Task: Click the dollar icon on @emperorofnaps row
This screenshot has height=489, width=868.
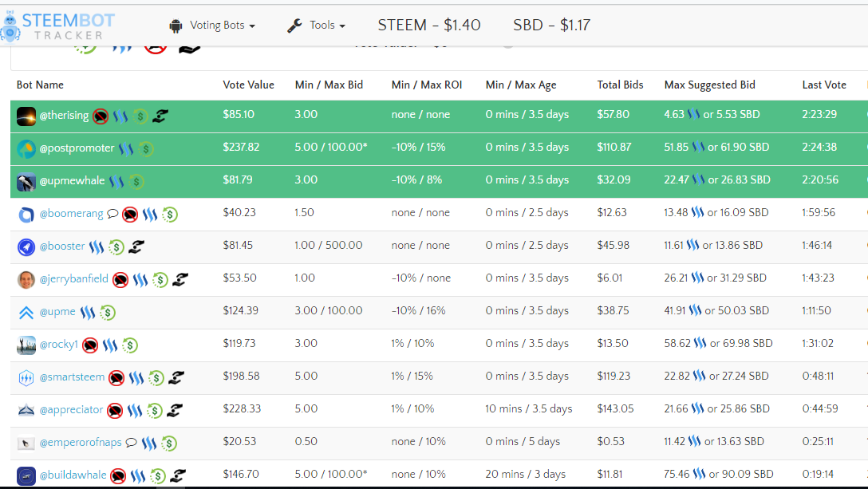Action: [169, 443]
